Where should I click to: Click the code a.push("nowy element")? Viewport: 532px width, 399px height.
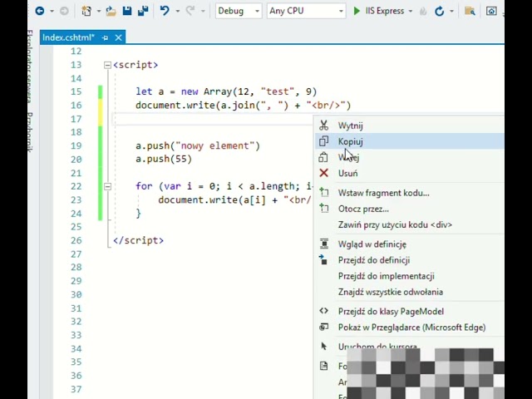pyautogui.click(x=198, y=145)
